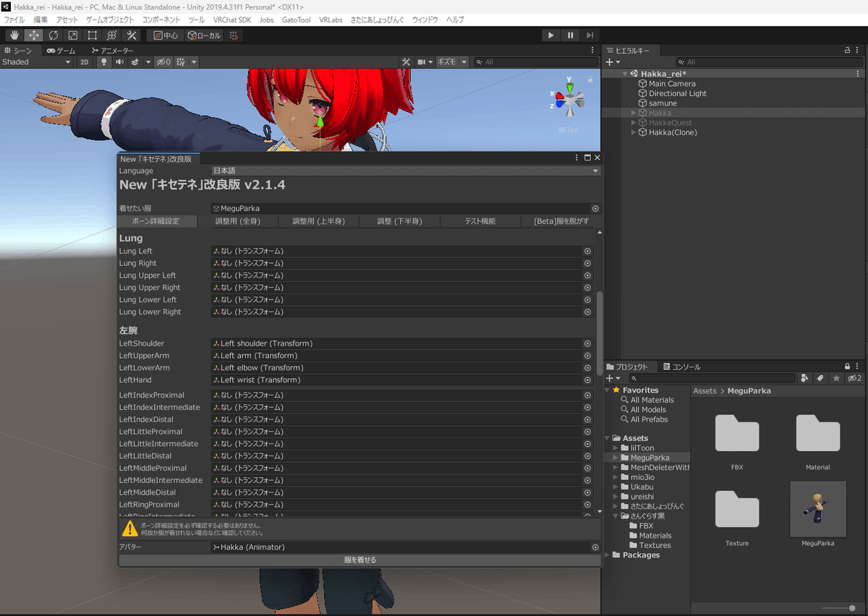
Task: Switch to アニメーター tab
Action: 112,51
